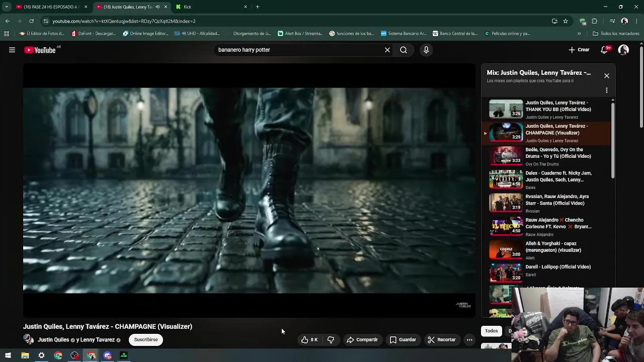The width and height of the screenshot is (644, 362).
Task: Mute the Justin Quiles tab audio icon
Action: [x=157, y=7]
